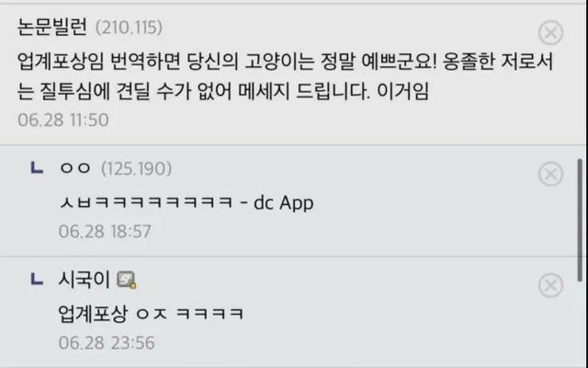
Task: Open the ㅇㅇ nickname
Action: [75, 168]
